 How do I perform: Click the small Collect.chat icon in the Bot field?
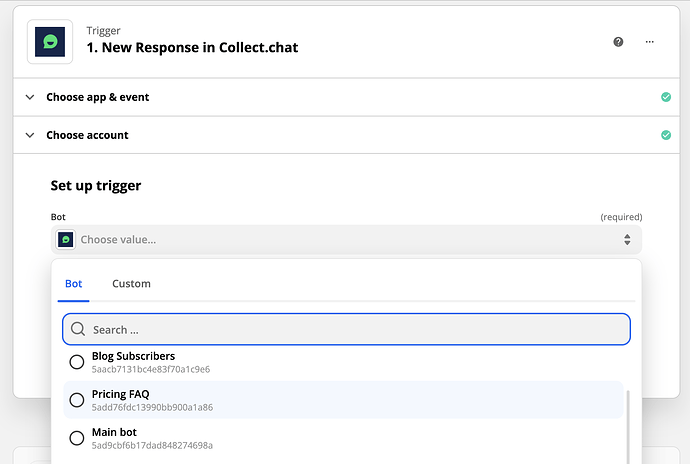[x=66, y=239]
